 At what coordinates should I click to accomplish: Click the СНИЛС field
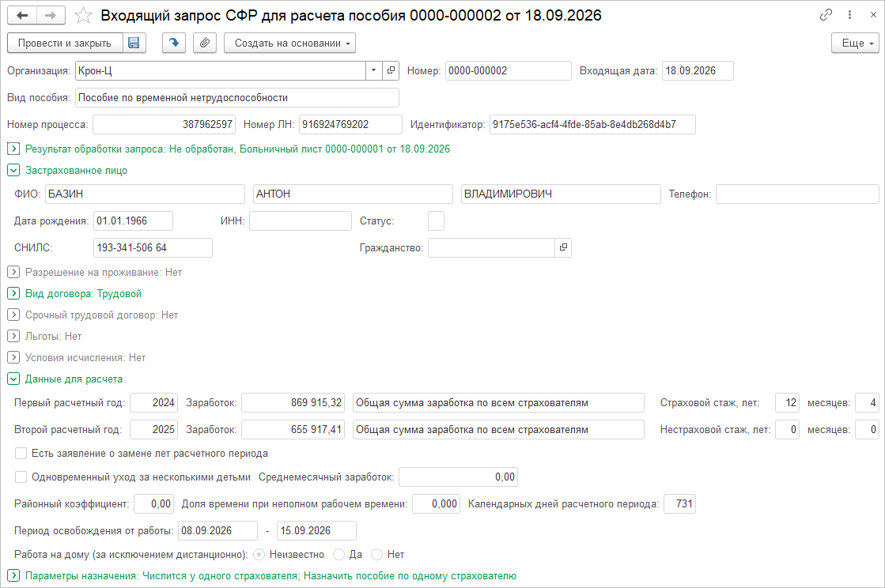(153, 247)
